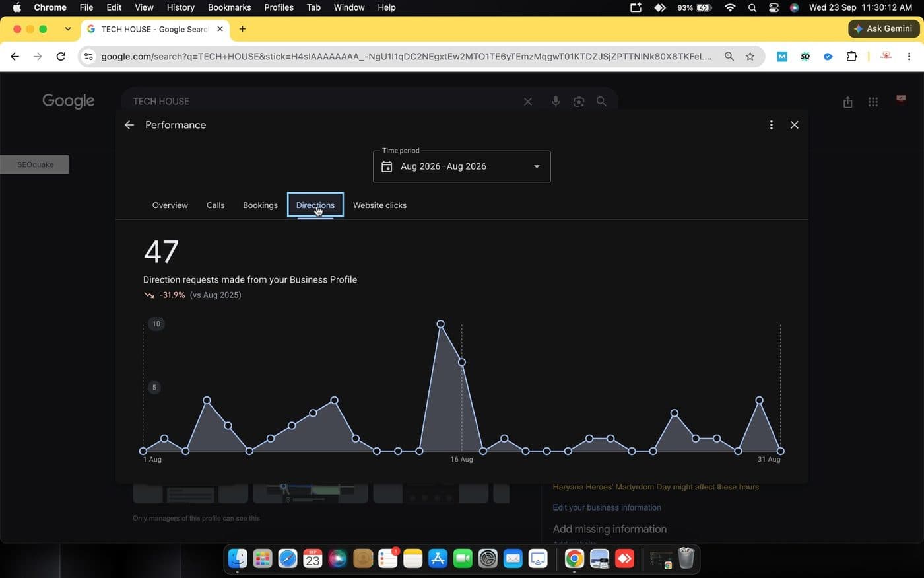
Task: Click the peak data point on chart
Action: pyautogui.click(x=441, y=324)
